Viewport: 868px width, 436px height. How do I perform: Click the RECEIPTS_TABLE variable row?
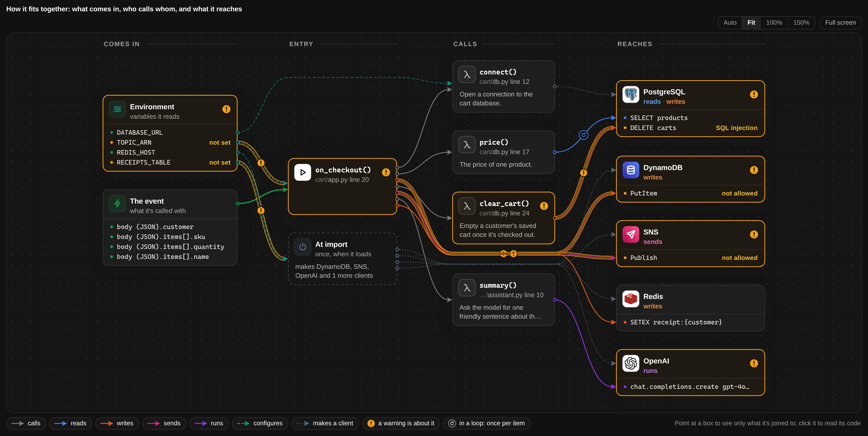pos(170,162)
